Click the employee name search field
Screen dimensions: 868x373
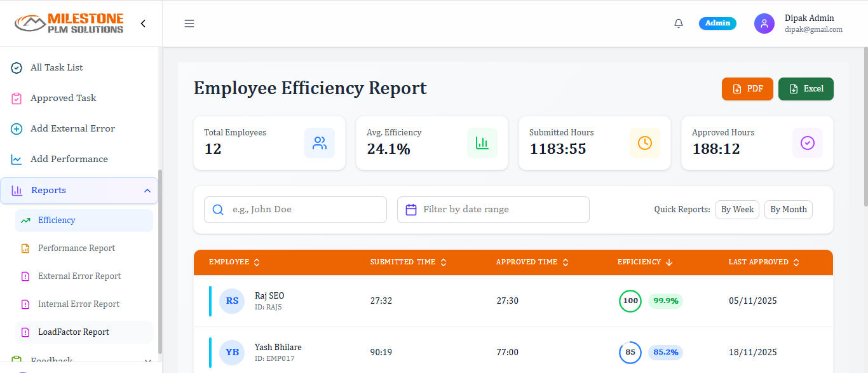[x=295, y=209]
